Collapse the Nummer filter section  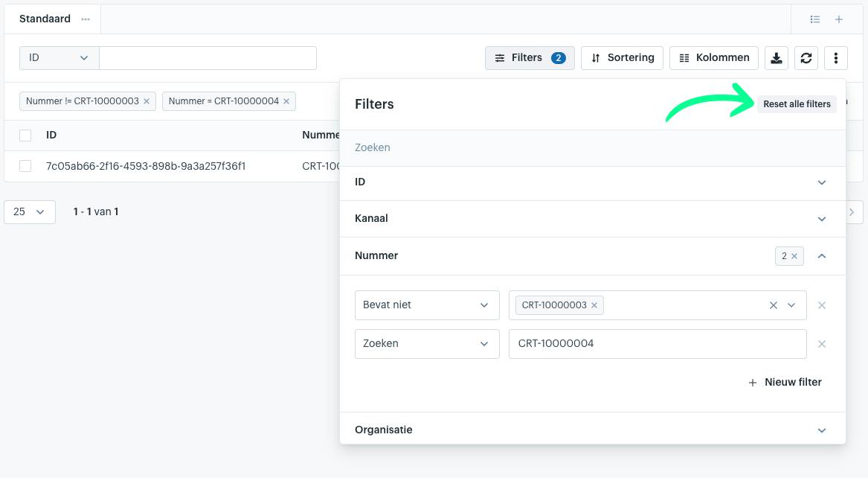pos(822,256)
